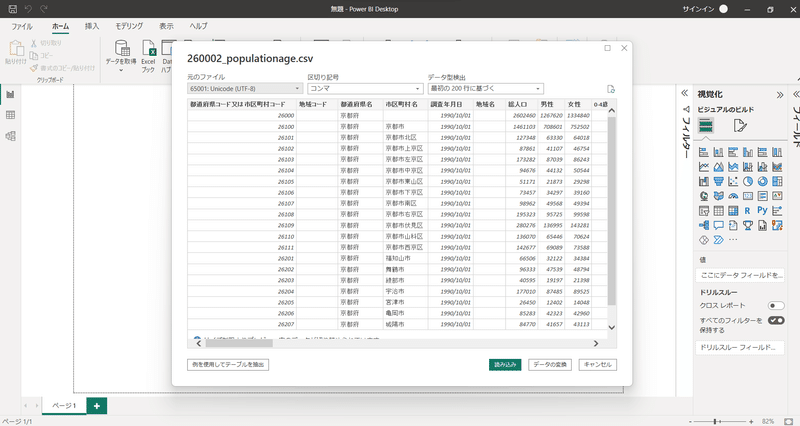Open Report view in left sidebar
Viewport: 800px width, 426px height.
(10, 94)
